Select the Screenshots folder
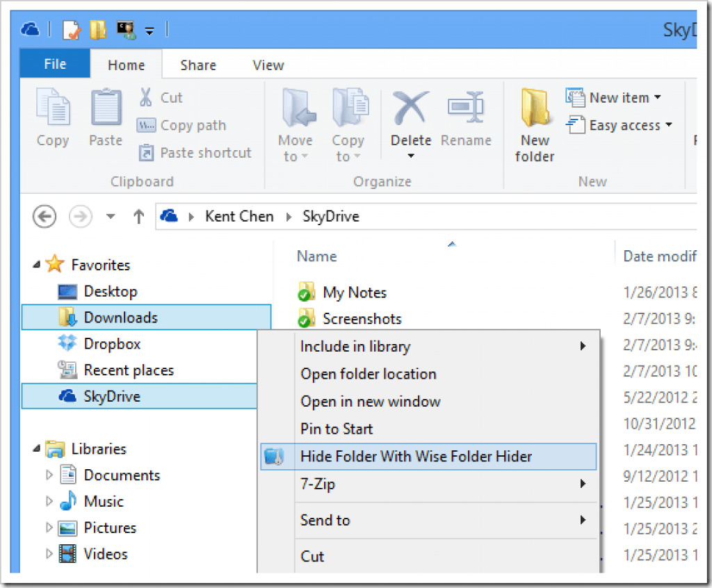712x588 pixels. (x=362, y=319)
